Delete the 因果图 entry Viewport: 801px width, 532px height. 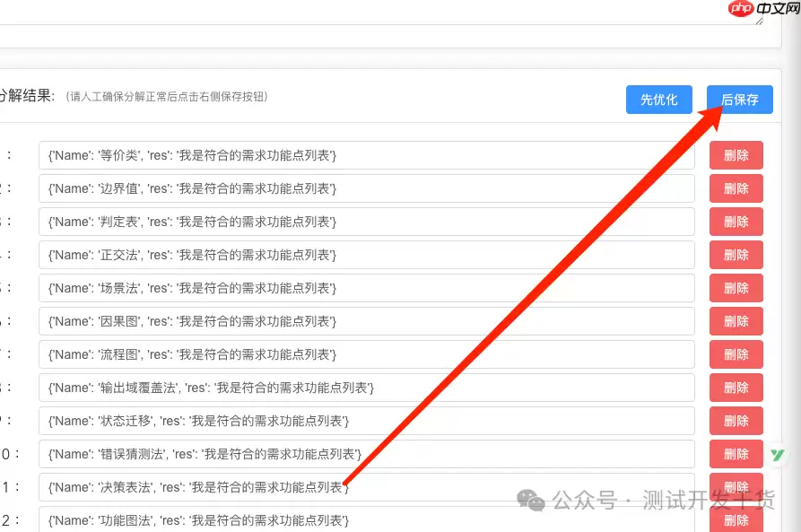pos(736,321)
